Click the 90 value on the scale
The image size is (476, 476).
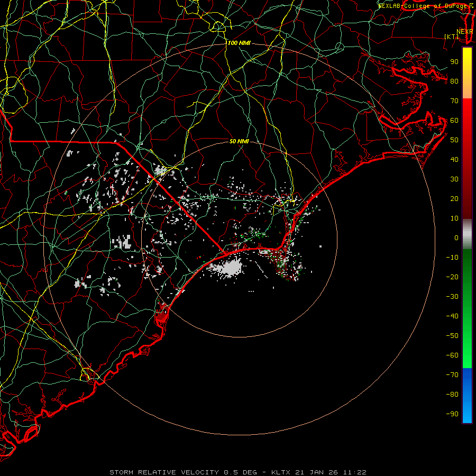click(x=454, y=62)
